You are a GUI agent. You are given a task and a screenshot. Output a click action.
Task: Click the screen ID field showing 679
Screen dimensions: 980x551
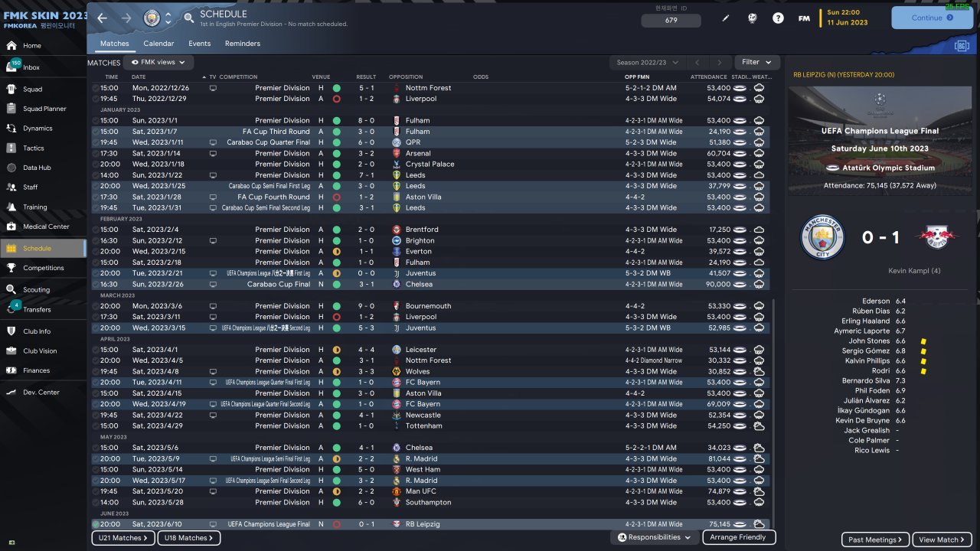pos(671,20)
